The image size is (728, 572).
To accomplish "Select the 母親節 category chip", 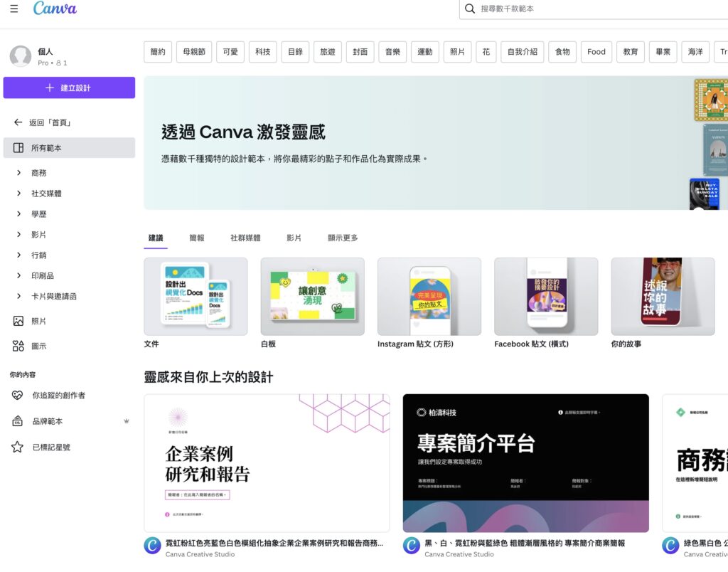I will (x=194, y=51).
